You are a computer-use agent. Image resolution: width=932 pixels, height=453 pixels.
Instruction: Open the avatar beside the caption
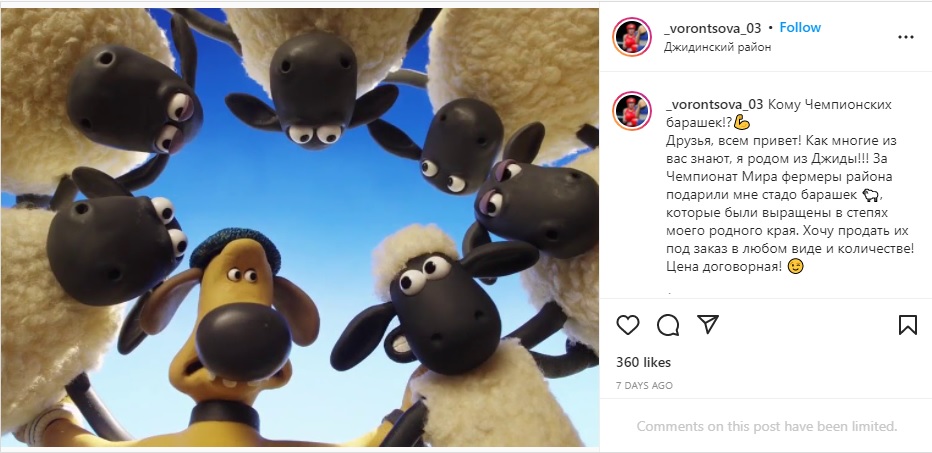click(632, 111)
